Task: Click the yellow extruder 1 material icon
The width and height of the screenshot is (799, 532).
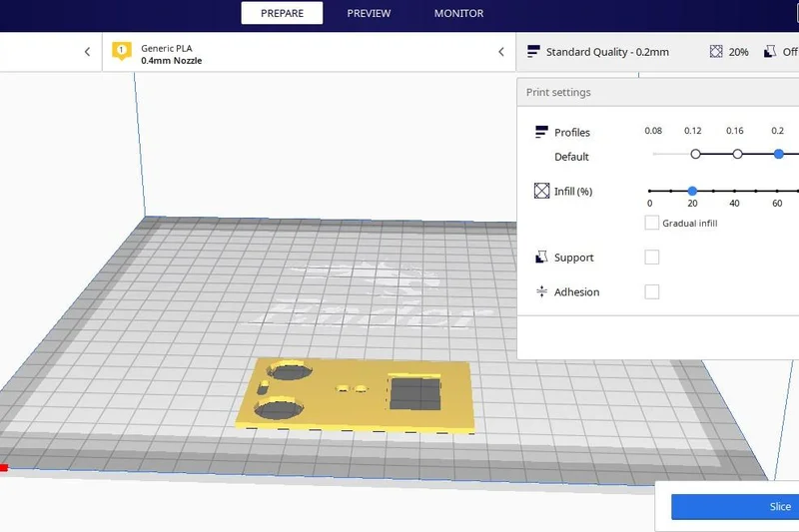Action: (x=122, y=51)
